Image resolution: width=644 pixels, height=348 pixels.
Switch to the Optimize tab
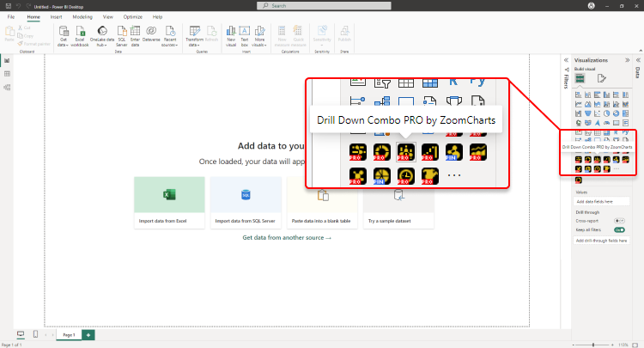tap(133, 17)
